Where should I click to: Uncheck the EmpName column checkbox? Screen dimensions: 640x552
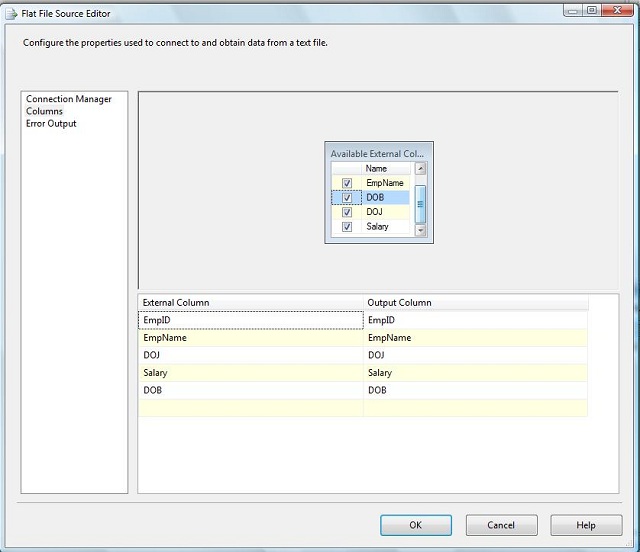point(347,184)
